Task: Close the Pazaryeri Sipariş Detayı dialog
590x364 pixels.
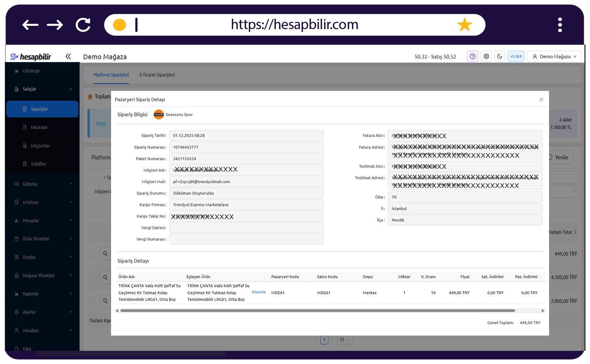Action: point(541,99)
